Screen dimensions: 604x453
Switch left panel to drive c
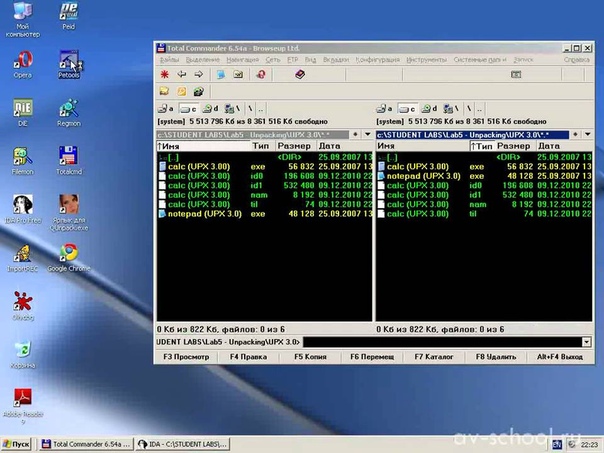coord(189,109)
